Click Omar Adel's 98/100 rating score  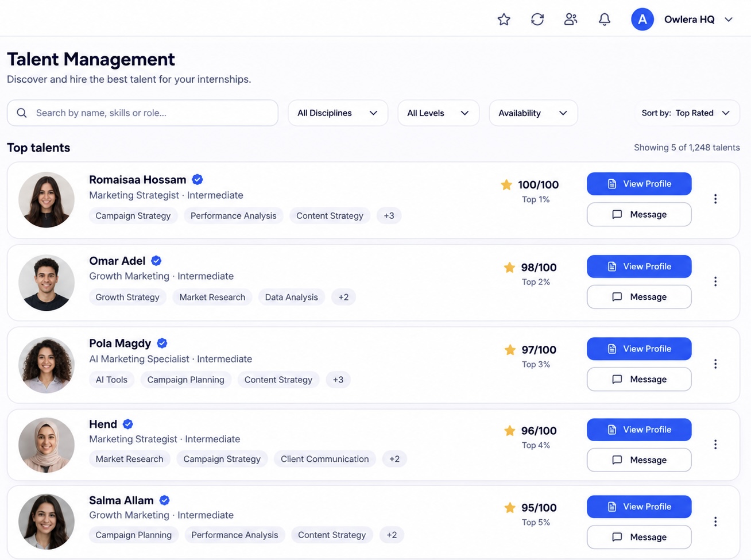click(539, 267)
